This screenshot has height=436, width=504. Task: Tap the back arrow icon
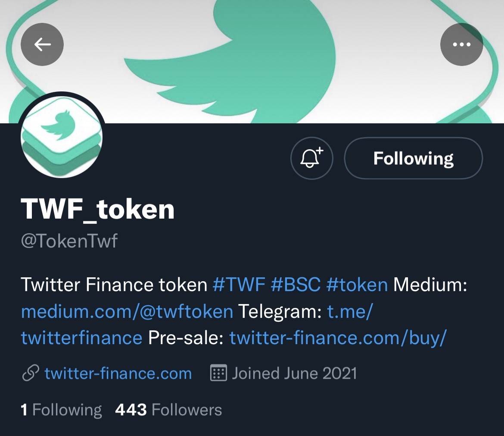tap(42, 44)
